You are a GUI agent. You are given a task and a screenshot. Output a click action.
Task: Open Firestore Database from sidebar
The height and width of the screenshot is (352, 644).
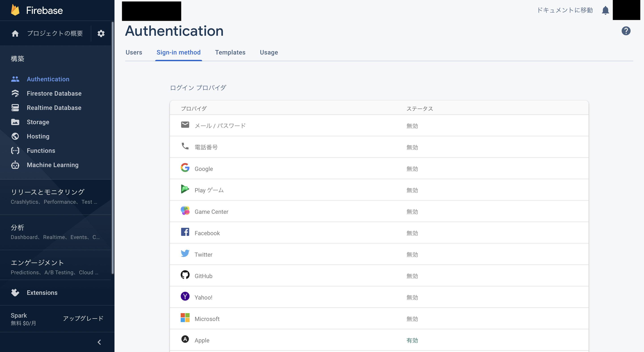coord(54,93)
